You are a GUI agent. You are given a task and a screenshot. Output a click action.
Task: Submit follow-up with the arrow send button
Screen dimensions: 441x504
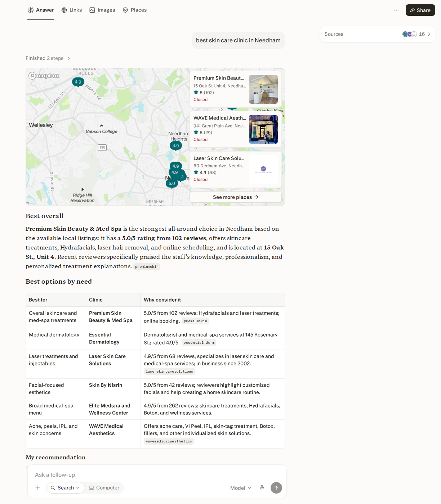point(276,488)
